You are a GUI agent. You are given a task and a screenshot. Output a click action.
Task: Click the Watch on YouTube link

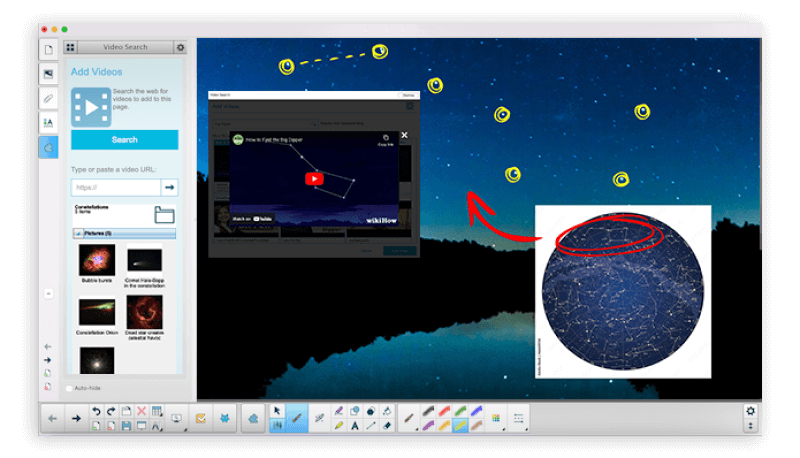[x=252, y=217]
